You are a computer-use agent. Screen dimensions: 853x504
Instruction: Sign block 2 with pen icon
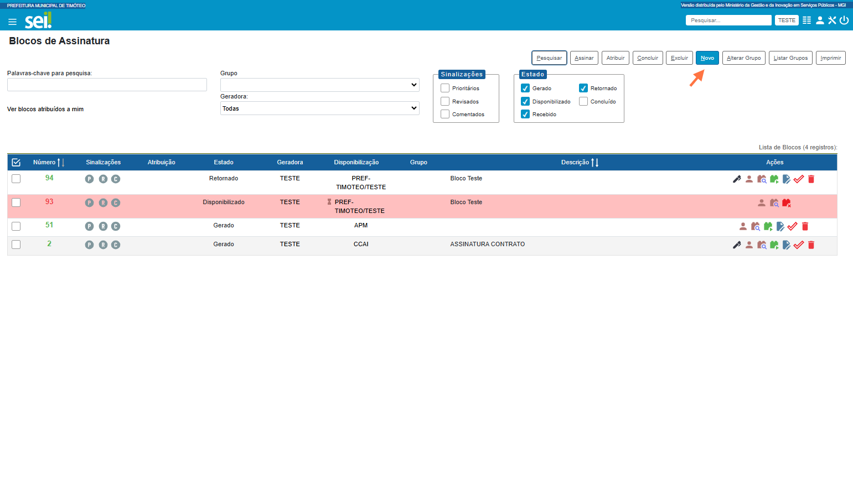click(x=737, y=245)
